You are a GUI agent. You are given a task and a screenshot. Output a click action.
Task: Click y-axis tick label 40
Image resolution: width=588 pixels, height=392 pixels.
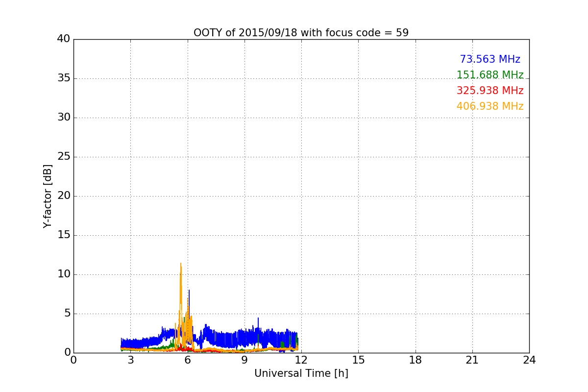pos(64,39)
